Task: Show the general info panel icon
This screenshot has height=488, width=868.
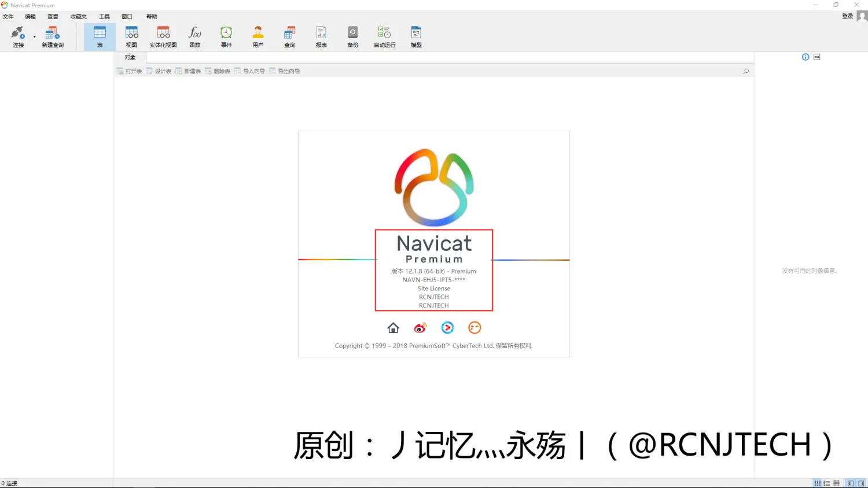Action: pyautogui.click(x=806, y=57)
